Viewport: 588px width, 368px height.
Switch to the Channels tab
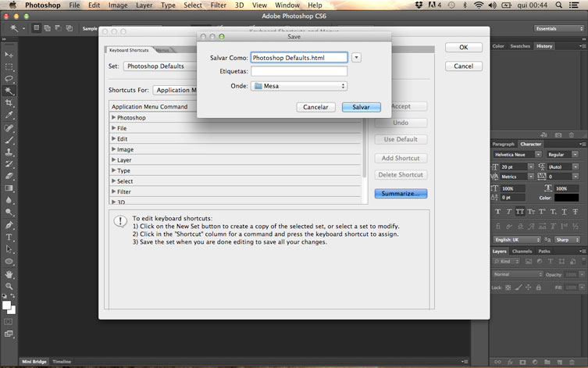522,251
